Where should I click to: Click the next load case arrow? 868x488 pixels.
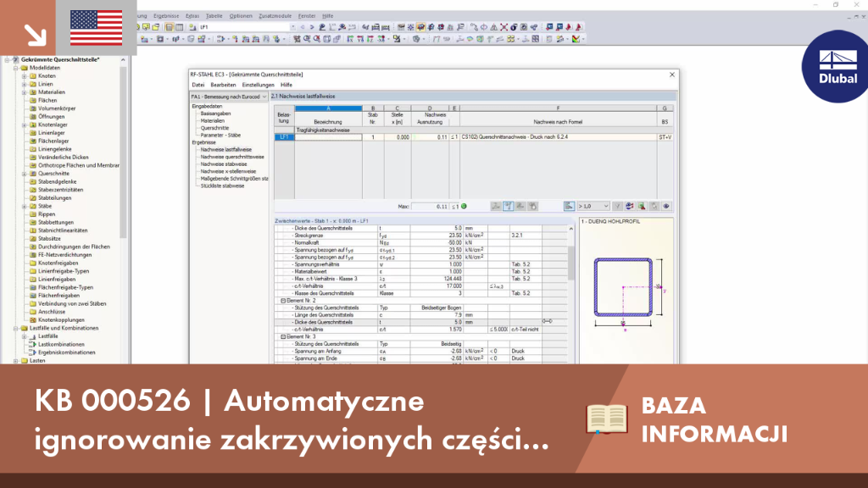click(312, 26)
